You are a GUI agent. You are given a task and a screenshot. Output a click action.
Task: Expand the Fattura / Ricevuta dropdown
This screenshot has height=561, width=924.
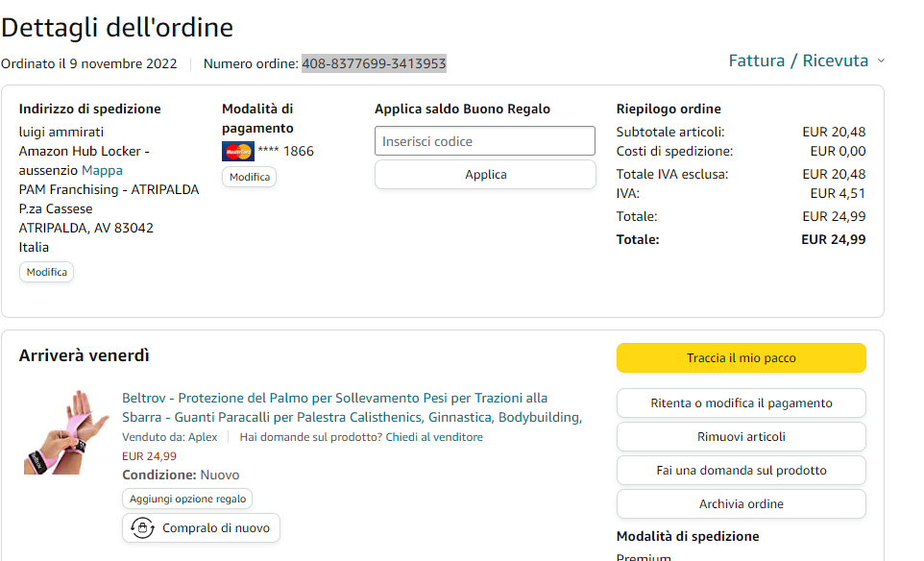click(x=806, y=61)
